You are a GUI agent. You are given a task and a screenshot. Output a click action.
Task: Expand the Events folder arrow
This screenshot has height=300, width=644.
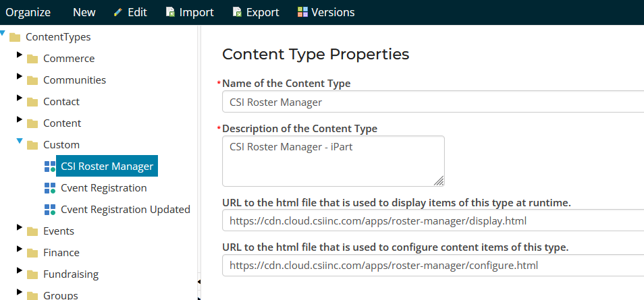[20, 227]
